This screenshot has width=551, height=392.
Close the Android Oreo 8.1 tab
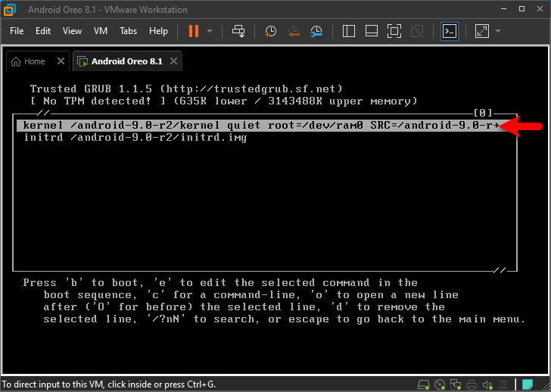click(173, 61)
